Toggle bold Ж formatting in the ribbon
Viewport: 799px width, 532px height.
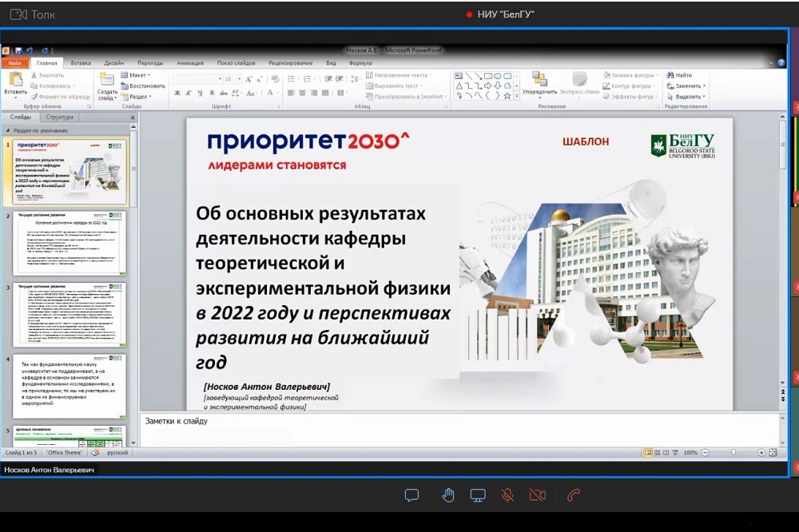coord(177,93)
